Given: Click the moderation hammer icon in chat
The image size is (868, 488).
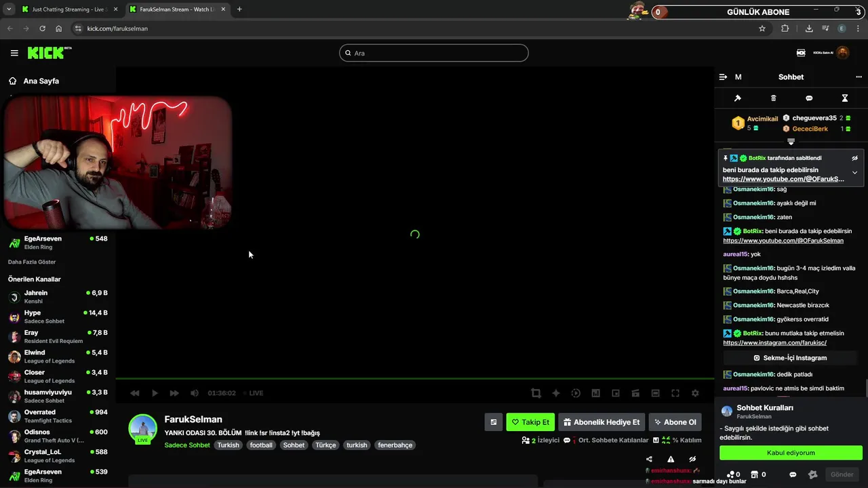Looking at the screenshot, I should click(738, 98).
